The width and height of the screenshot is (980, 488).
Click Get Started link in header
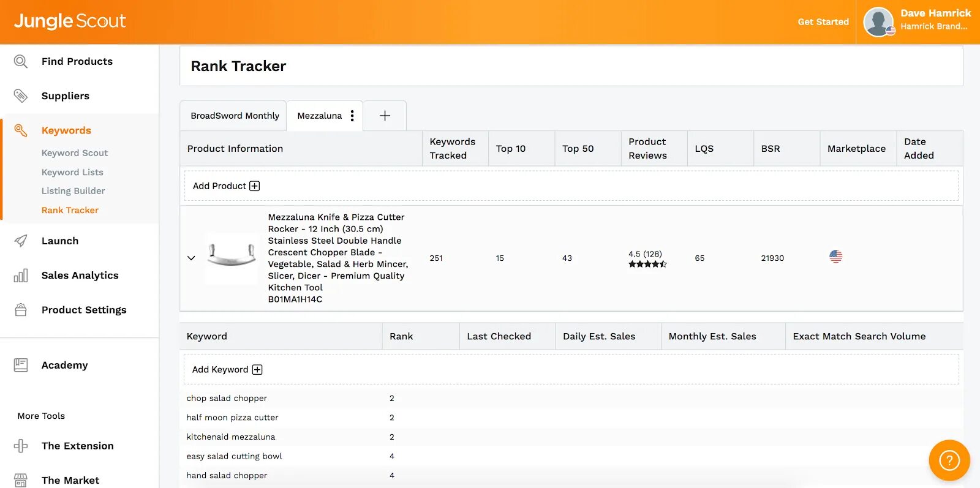(823, 22)
